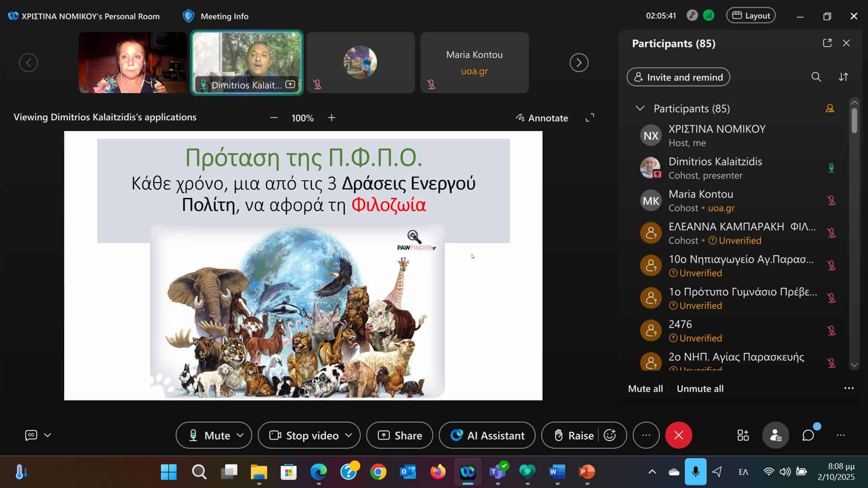Unmute Maria Kontou in participant list
This screenshot has width=868, height=488.
(x=831, y=200)
